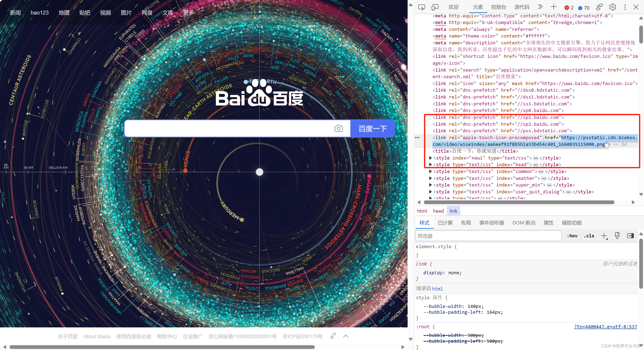Show more DevTools tabs chevron

540,7
